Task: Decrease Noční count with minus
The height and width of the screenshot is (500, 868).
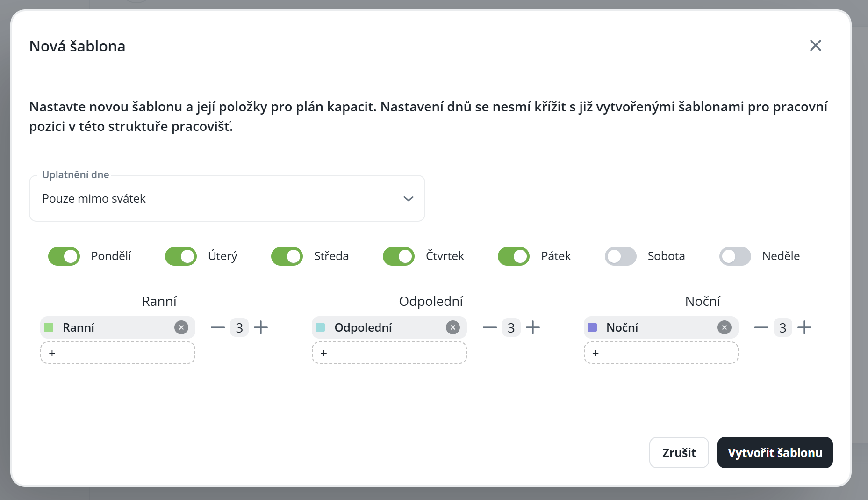Action: pyautogui.click(x=761, y=327)
